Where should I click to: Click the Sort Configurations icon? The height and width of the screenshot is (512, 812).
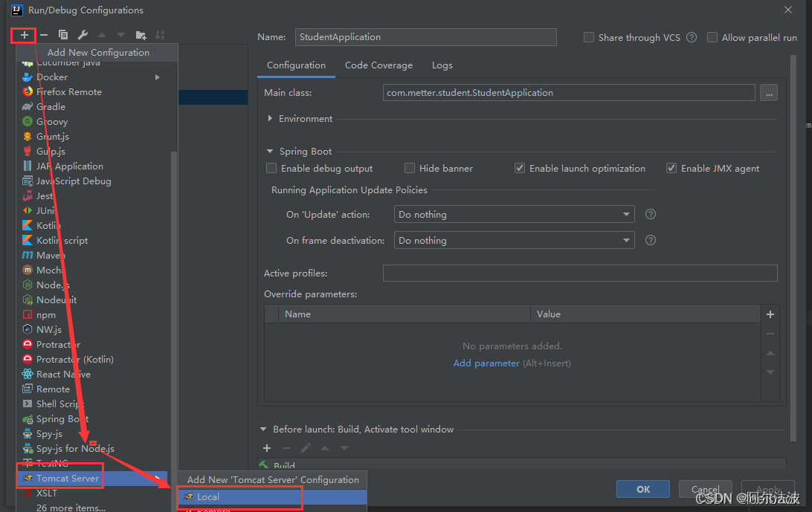pos(160,35)
